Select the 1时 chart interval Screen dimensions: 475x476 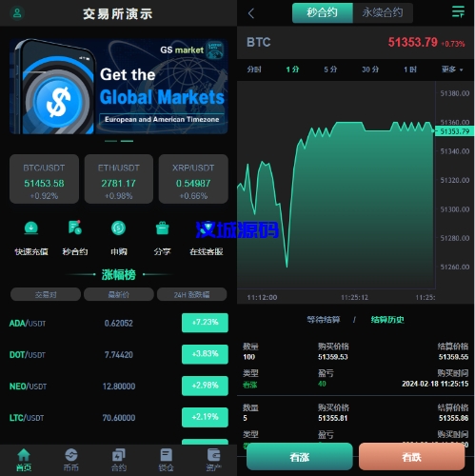pyautogui.click(x=410, y=69)
